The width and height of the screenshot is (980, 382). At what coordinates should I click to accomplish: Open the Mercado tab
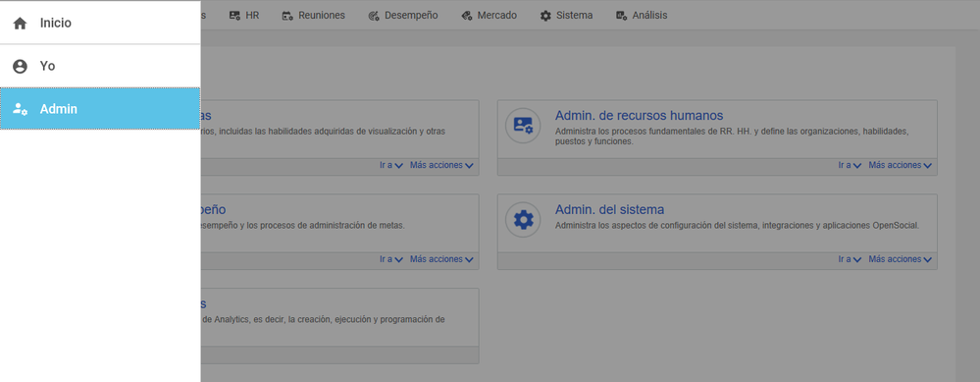489,15
